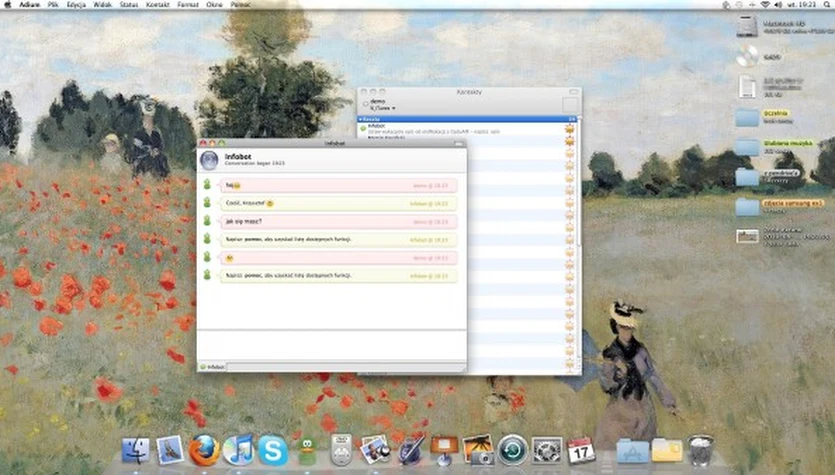Open System Preferences from the dock
Image resolution: width=835 pixels, height=475 pixels.
(x=547, y=449)
